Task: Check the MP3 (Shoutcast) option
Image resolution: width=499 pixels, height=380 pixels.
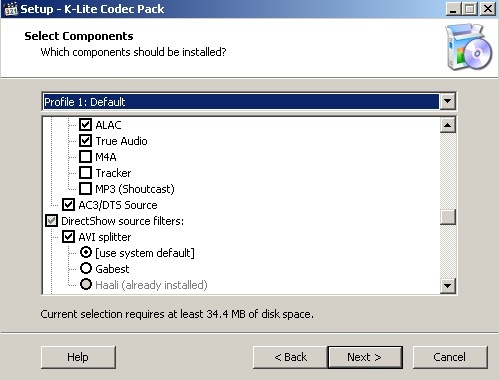Action: (85, 189)
